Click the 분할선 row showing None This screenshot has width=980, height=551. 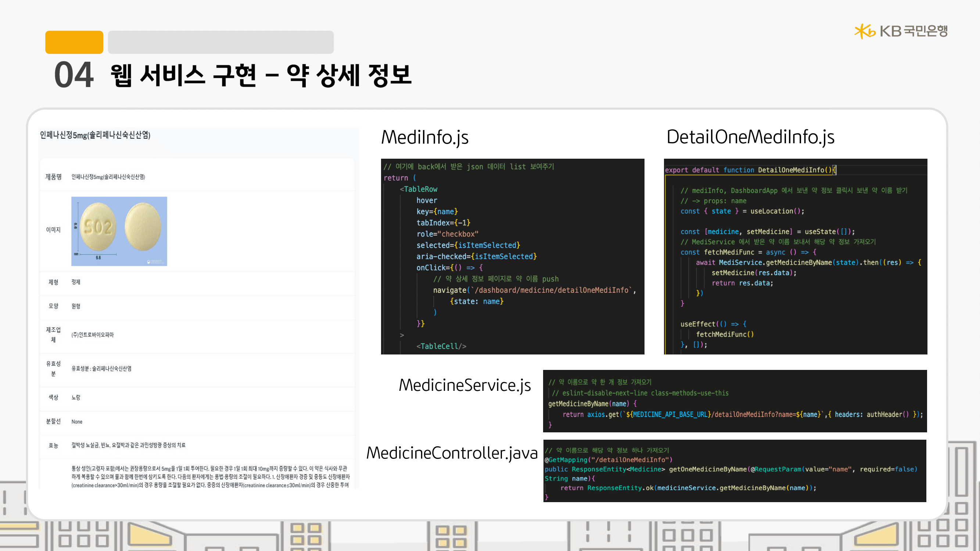77,422
